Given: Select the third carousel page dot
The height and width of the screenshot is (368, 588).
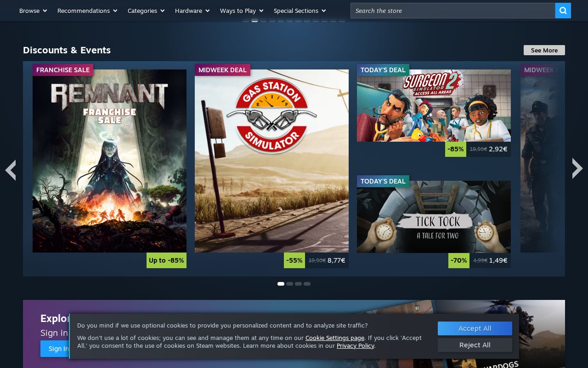Looking at the screenshot, I should 298,284.
